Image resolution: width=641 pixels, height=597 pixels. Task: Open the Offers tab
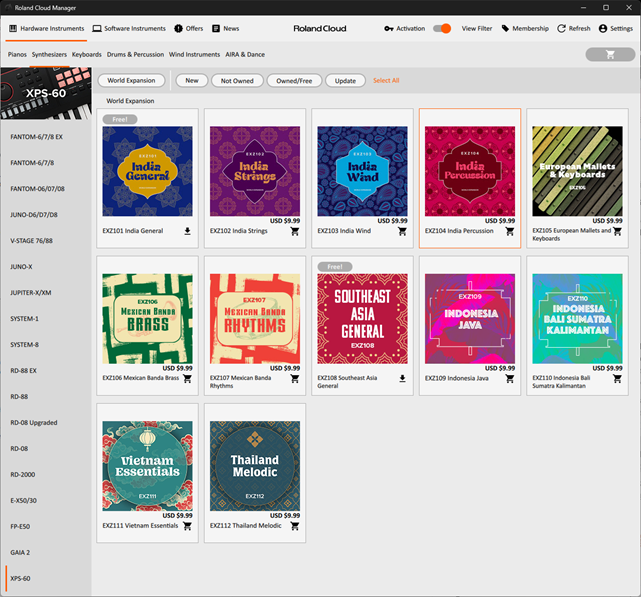(188, 29)
